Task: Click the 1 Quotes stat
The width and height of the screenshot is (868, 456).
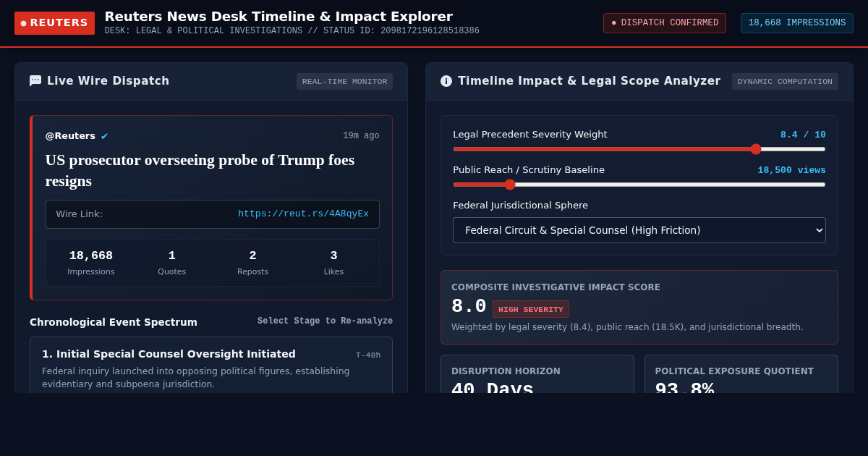Action: [172, 263]
